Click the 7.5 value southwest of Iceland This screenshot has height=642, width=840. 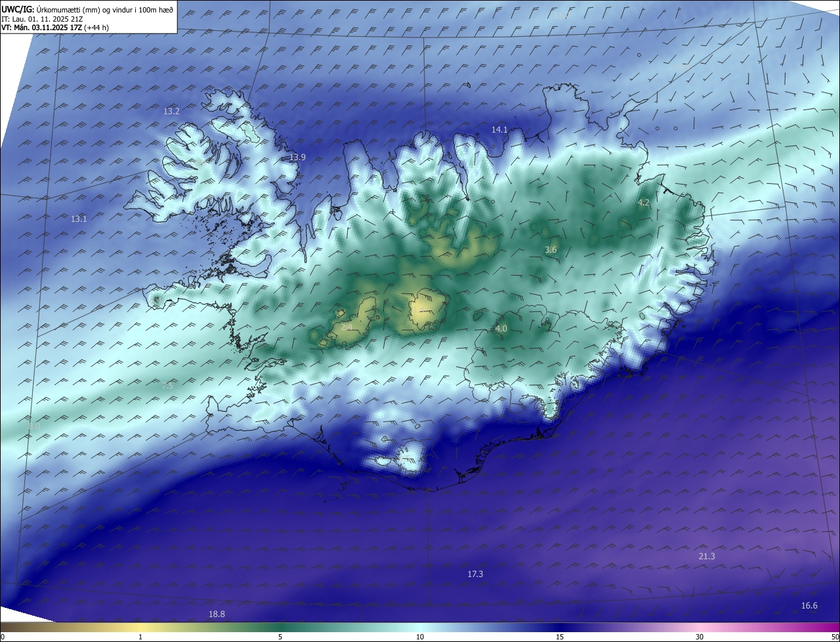tap(167, 385)
